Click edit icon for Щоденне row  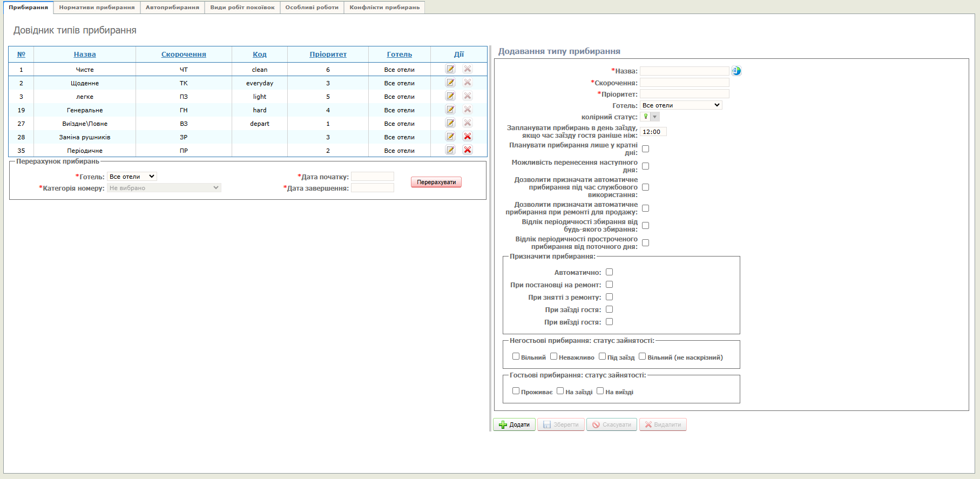click(x=450, y=83)
